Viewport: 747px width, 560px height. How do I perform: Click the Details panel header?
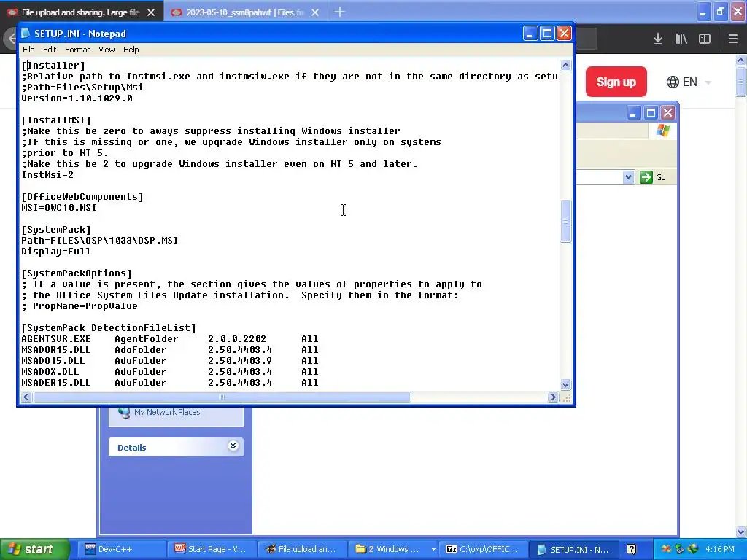click(x=176, y=447)
